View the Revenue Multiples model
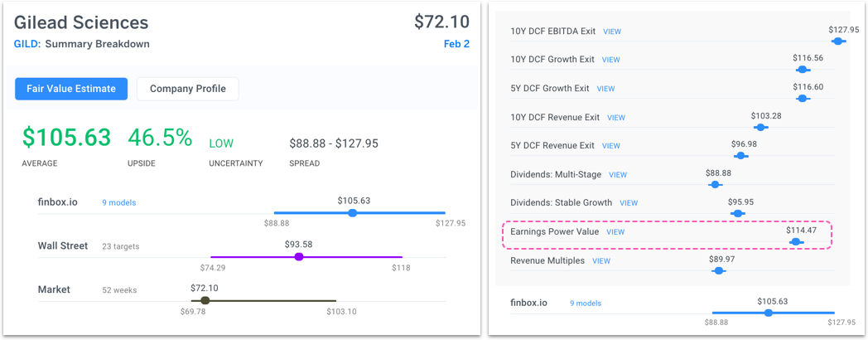Viewport: 868px width, 340px height. coord(601,260)
